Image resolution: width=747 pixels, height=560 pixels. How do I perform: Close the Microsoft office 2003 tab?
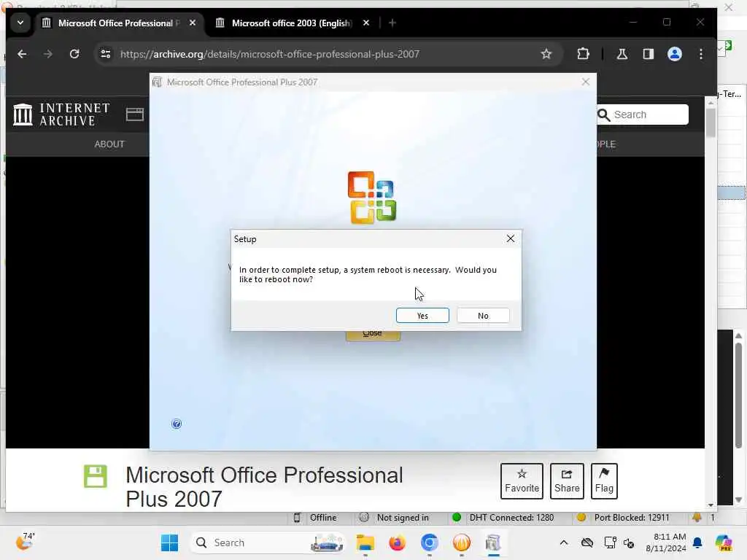coord(366,23)
